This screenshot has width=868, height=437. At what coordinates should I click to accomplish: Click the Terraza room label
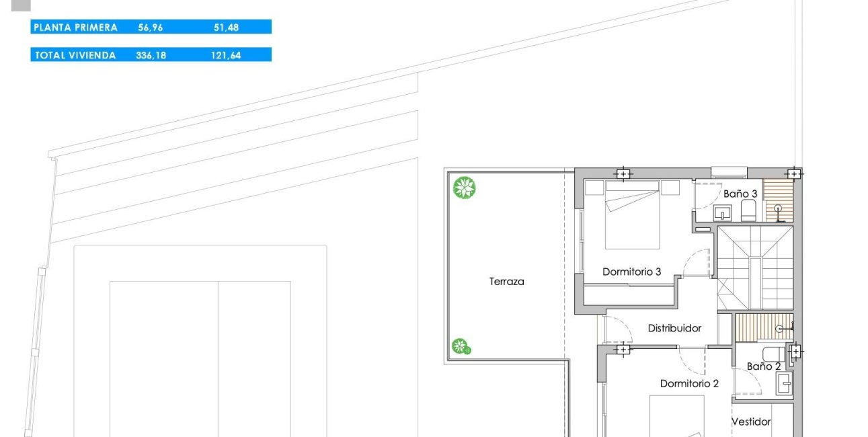506,282
